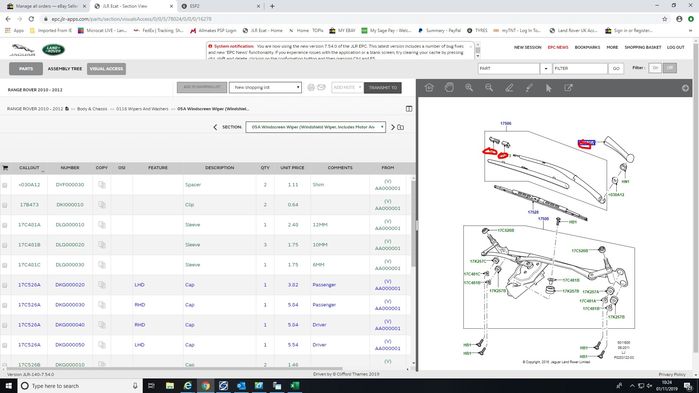This screenshot has width=699, height=393.
Task: Zoom out of the wiper diagram
Action: coord(489,88)
